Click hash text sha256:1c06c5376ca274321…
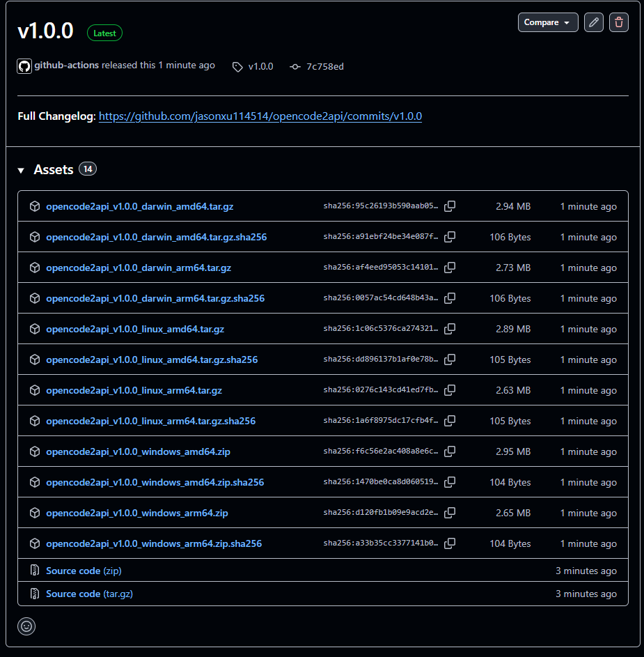This screenshot has height=657, width=644. coord(381,329)
